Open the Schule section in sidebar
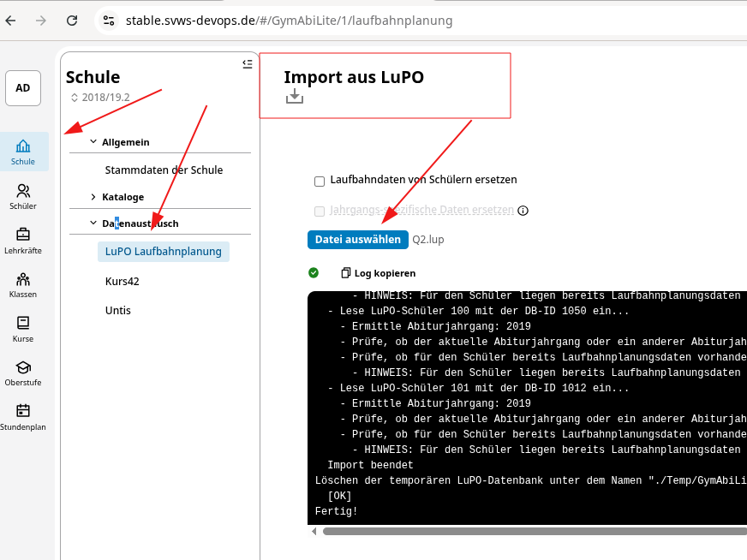 [23, 152]
